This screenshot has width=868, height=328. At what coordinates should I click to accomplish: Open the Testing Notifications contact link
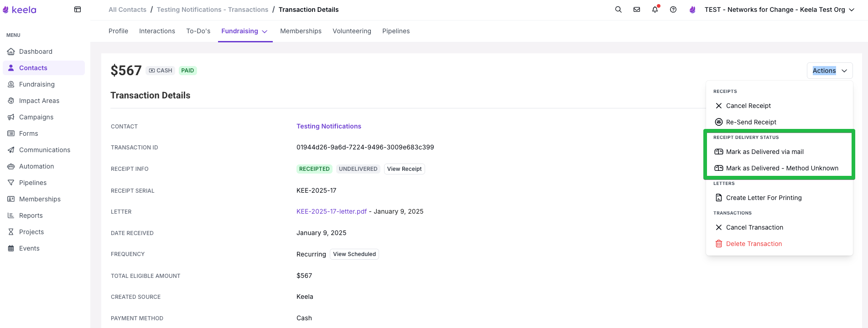coord(328,126)
